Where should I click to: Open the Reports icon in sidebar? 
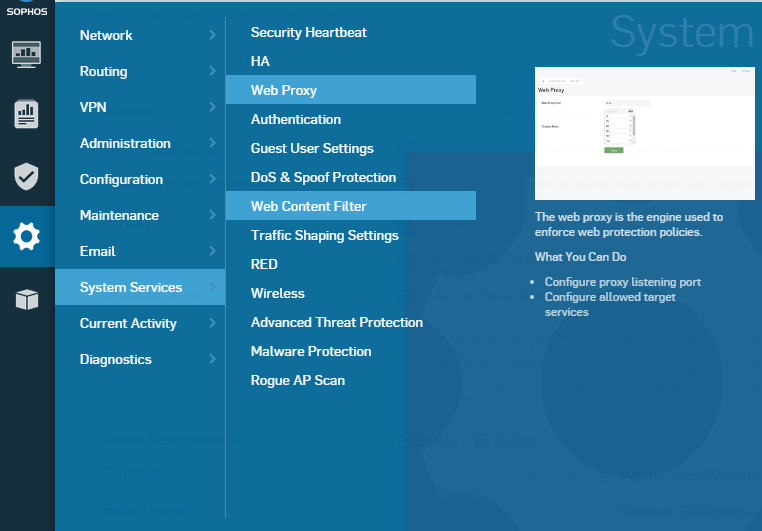(26, 114)
